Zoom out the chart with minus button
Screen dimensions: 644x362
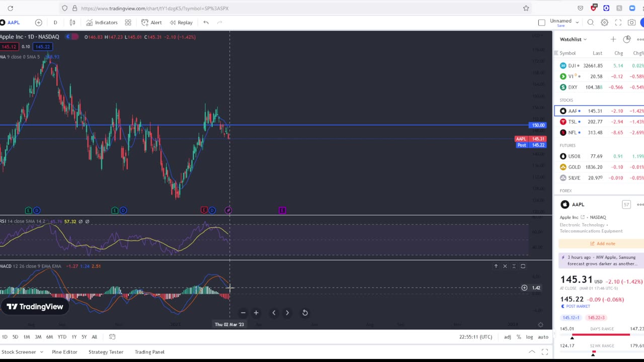click(243, 313)
